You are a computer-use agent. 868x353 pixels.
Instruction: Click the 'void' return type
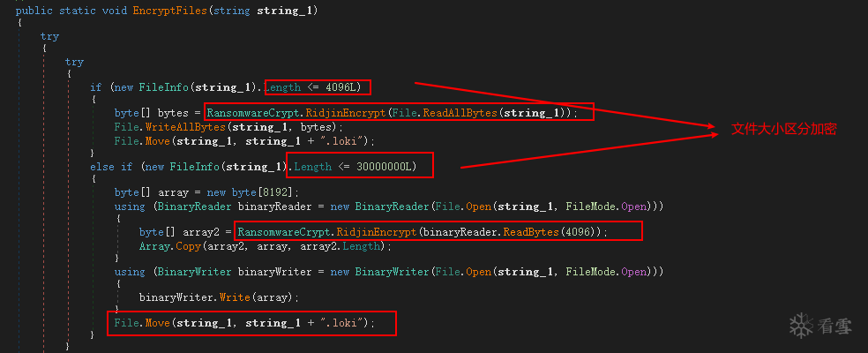point(115,11)
